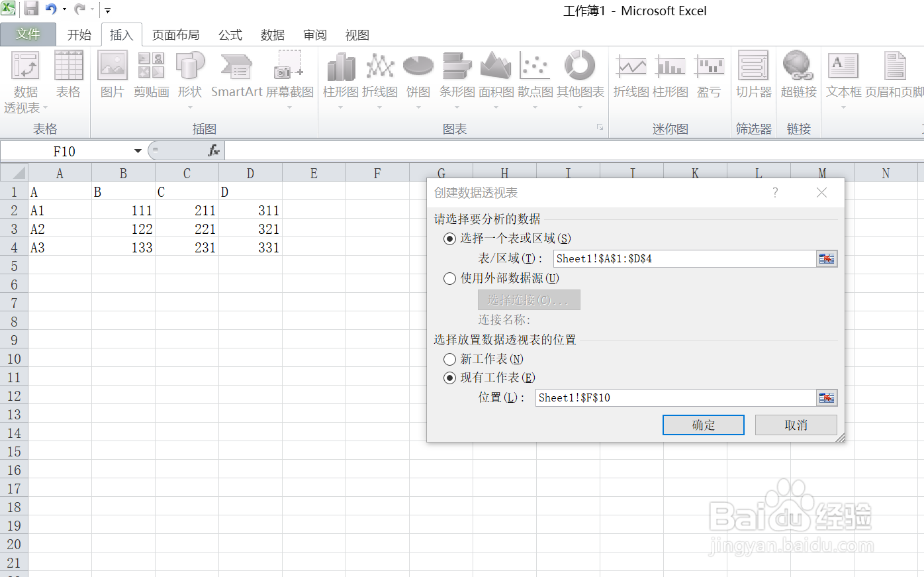924x577 pixels.
Task: Choose 新工作表 as PivotTable destination
Action: point(449,358)
